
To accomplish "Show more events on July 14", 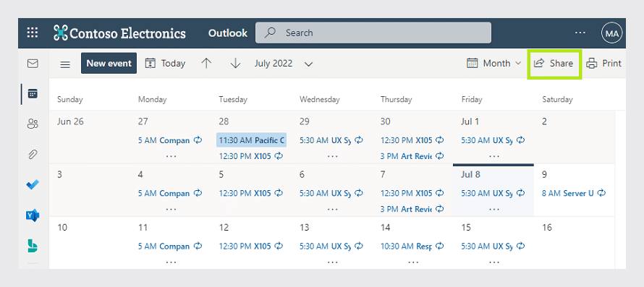I will [413, 262].
